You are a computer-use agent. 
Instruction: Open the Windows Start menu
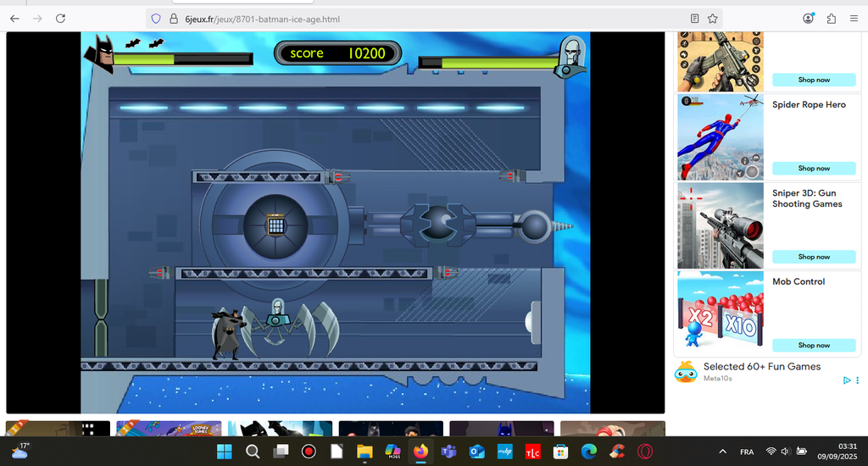click(225, 452)
